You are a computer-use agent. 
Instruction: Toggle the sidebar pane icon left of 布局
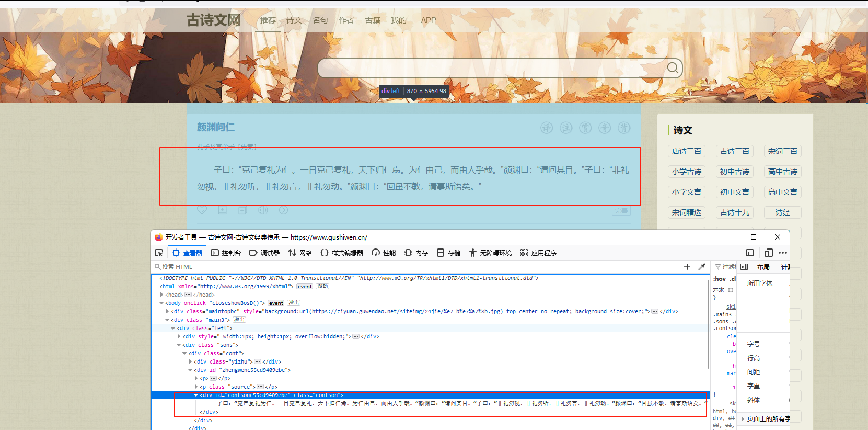coord(744,267)
